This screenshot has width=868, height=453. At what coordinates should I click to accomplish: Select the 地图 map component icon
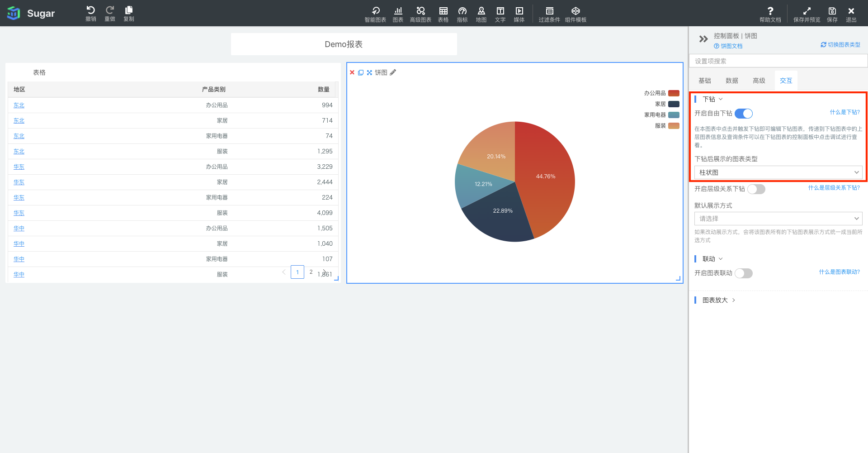pyautogui.click(x=481, y=11)
